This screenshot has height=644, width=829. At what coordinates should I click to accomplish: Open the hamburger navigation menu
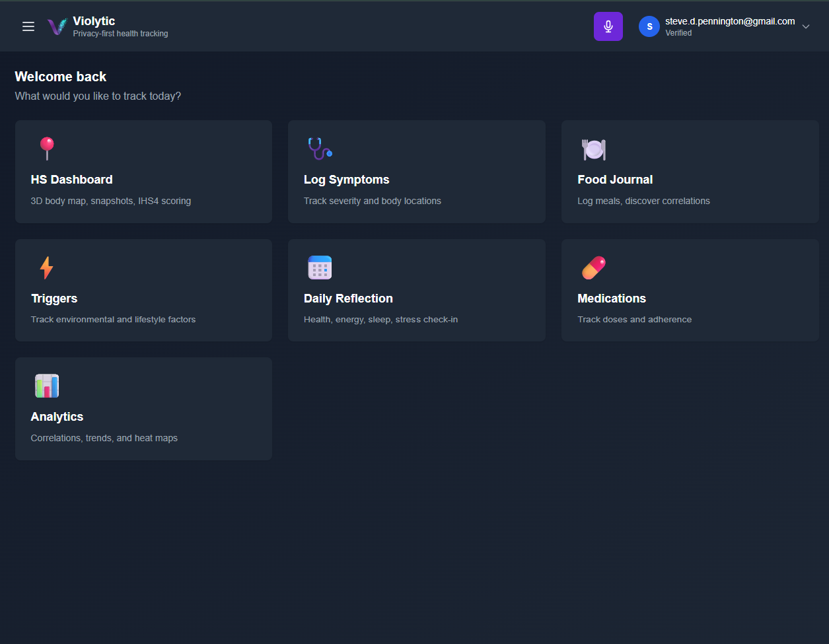click(x=28, y=26)
